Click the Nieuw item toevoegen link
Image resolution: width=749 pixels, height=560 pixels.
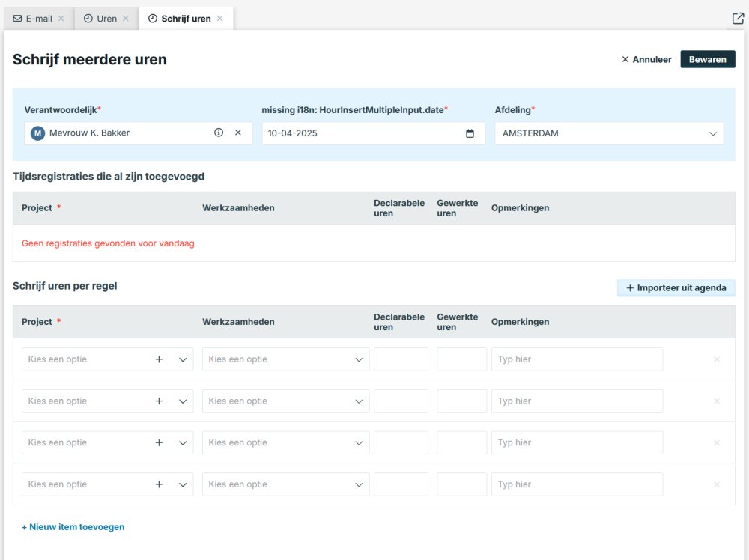(x=73, y=527)
